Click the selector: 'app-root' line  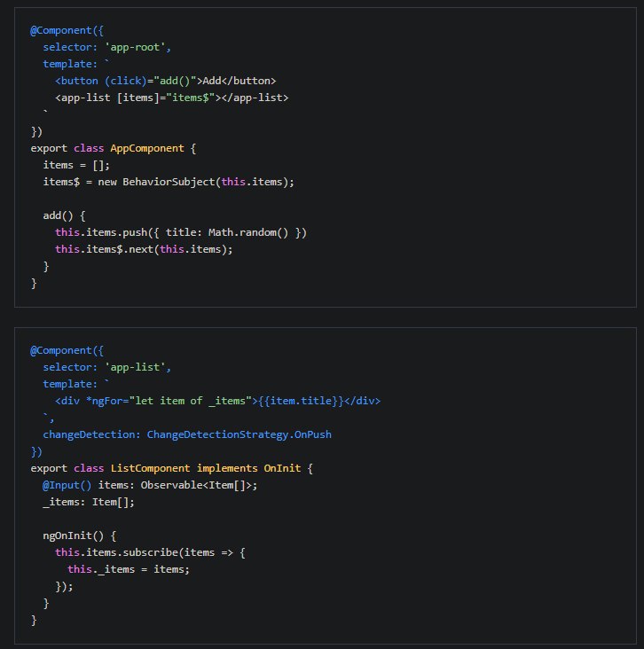point(106,47)
